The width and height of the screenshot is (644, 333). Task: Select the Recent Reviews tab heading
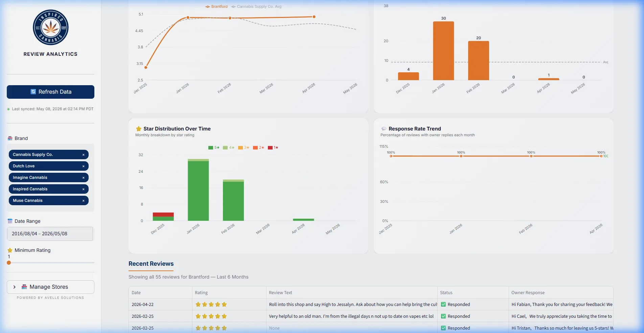[x=151, y=264]
